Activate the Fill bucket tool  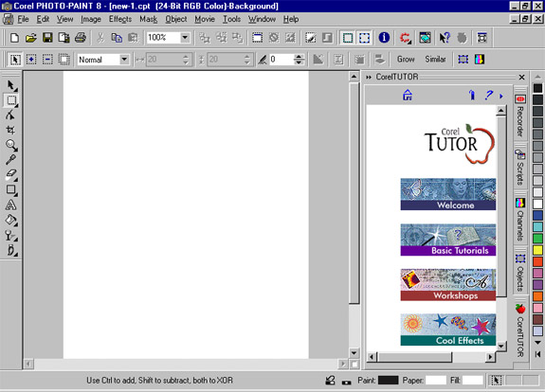pyautogui.click(x=11, y=220)
